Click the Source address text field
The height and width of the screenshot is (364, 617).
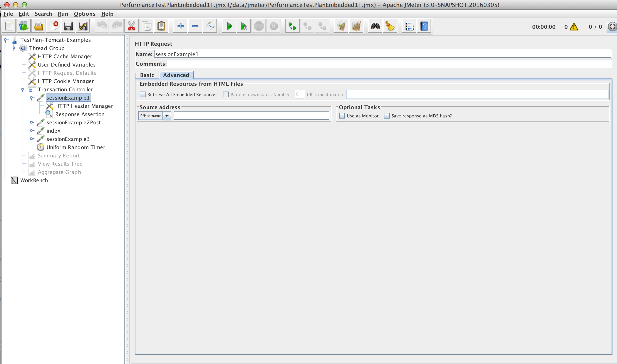click(251, 115)
